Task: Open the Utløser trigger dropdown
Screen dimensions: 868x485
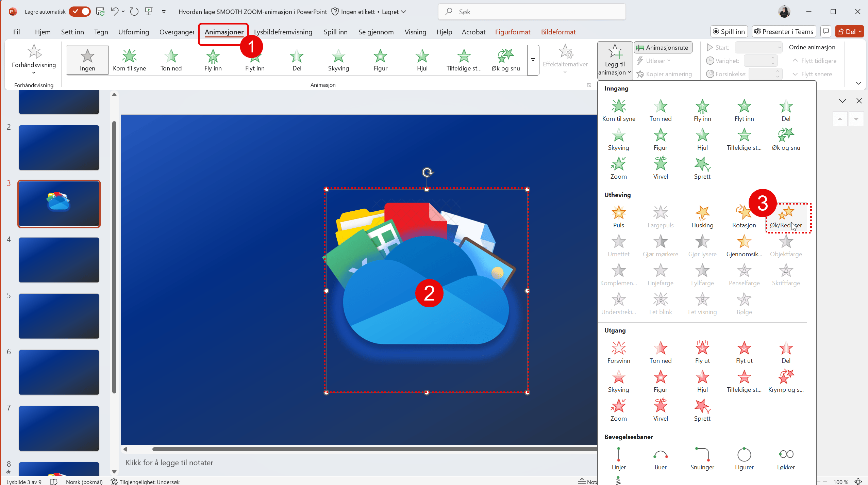Action: (x=654, y=61)
